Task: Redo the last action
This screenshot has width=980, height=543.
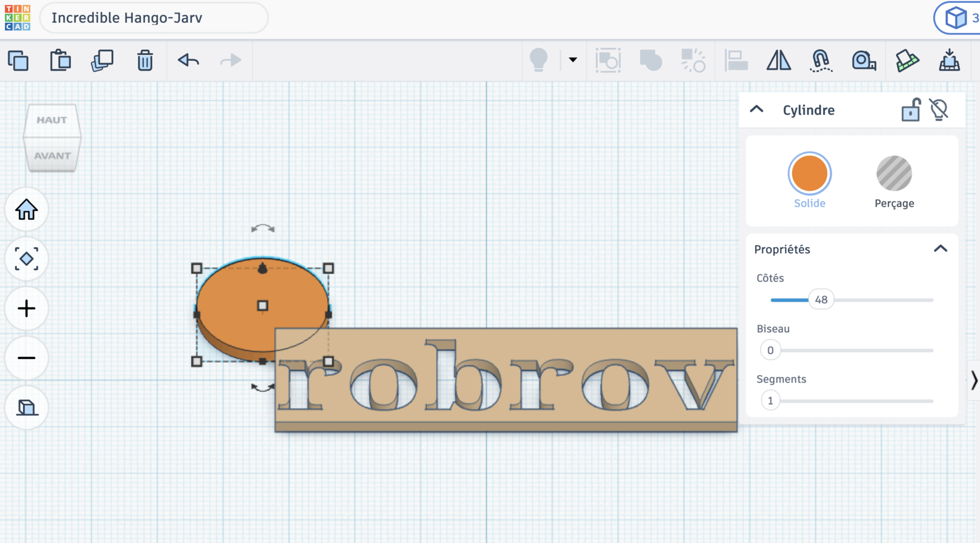Action: [x=230, y=60]
